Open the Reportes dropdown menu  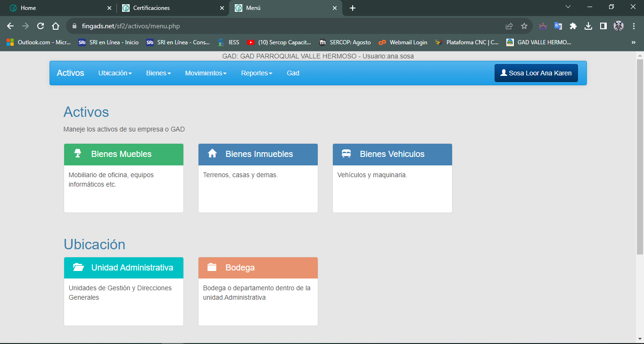click(256, 73)
